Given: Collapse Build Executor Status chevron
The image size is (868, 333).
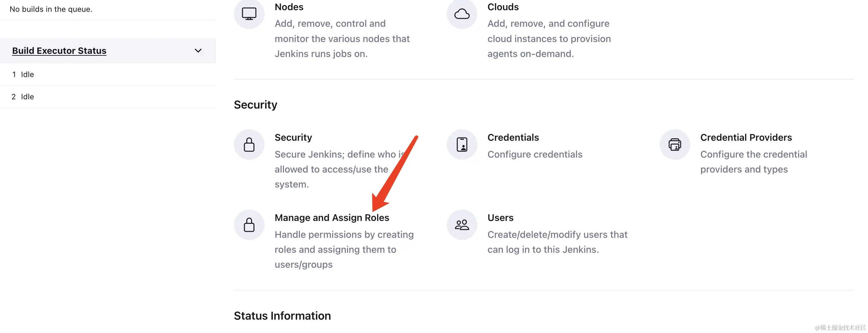Looking at the screenshot, I should [x=198, y=51].
